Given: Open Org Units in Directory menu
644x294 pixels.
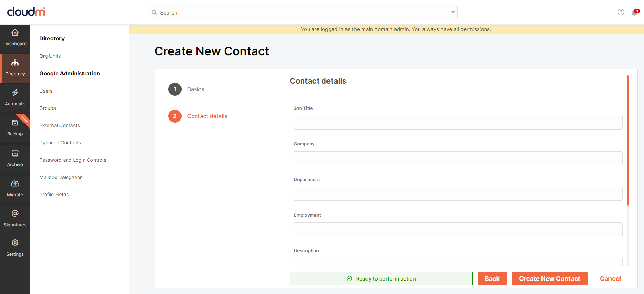Looking at the screenshot, I should pos(50,56).
